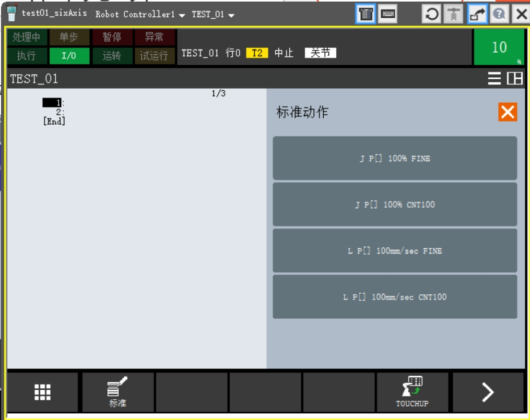Select program line 1
Viewport: 530px width, 420px height.
tap(53, 102)
